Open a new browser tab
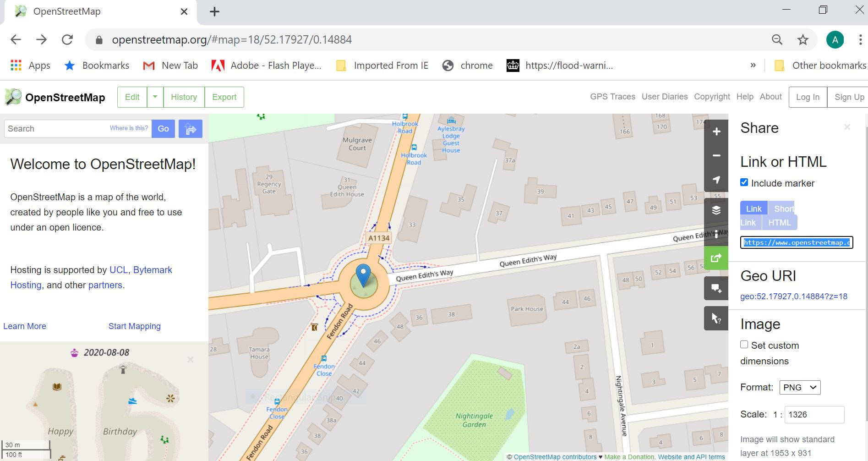This screenshot has height=461, width=868. pos(214,12)
